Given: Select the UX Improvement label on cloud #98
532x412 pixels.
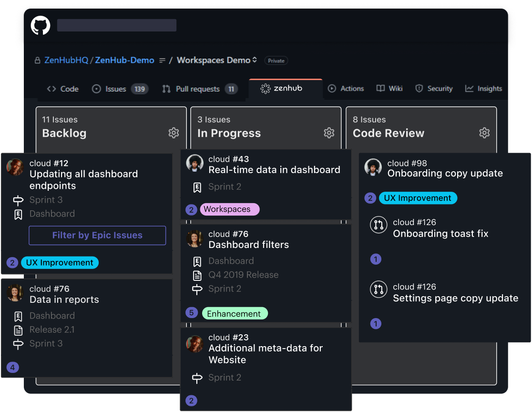Looking at the screenshot, I should click(418, 197).
